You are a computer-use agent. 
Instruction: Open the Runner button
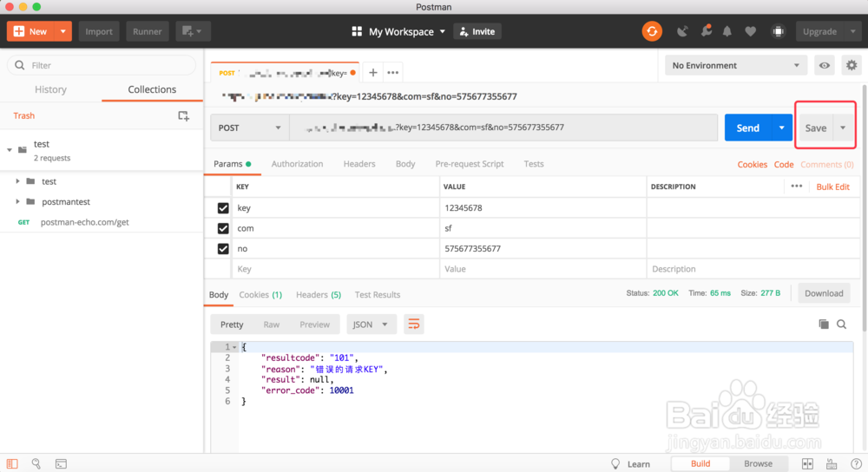click(148, 31)
